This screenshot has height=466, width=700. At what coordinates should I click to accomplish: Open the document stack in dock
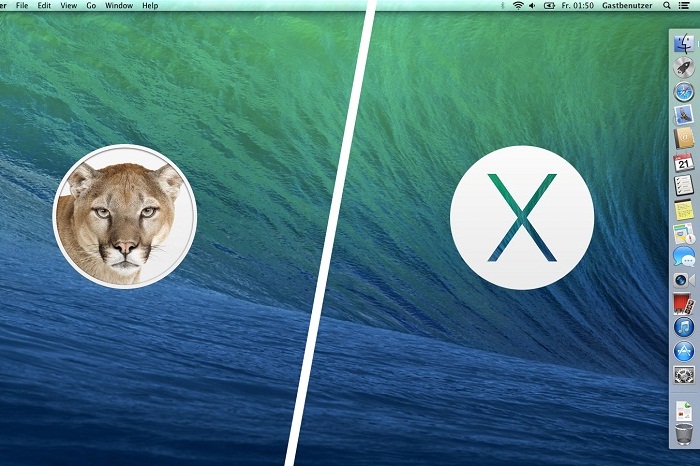pyautogui.click(x=684, y=411)
